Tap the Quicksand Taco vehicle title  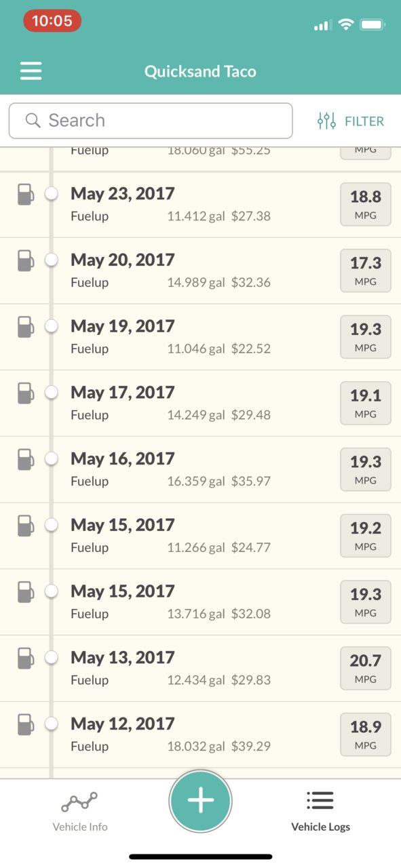200,71
